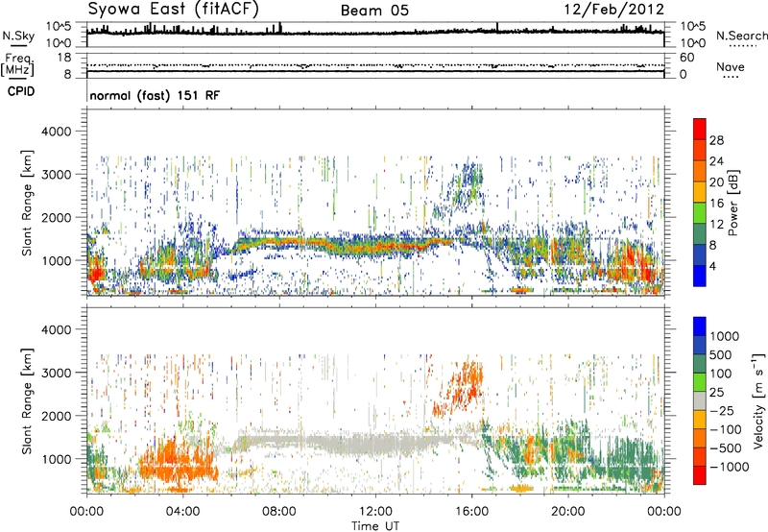The image size is (768, 532).
Task: Pick the bright blue bottom power colorbar segment
Action: pos(700,276)
